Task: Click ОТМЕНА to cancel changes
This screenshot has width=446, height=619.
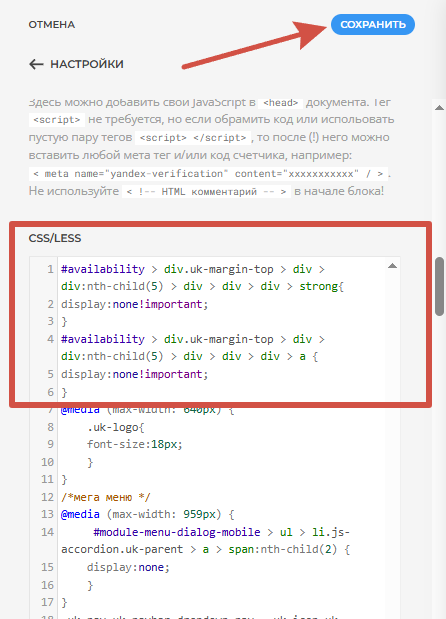Action: coord(52,24)
